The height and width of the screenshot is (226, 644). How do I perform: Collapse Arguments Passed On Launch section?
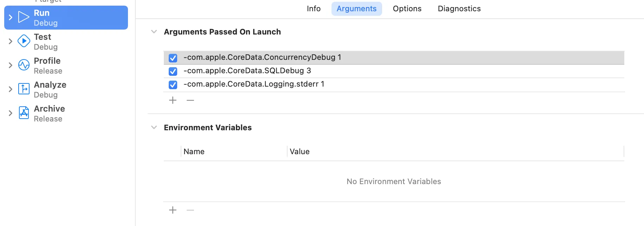point(154,32)
